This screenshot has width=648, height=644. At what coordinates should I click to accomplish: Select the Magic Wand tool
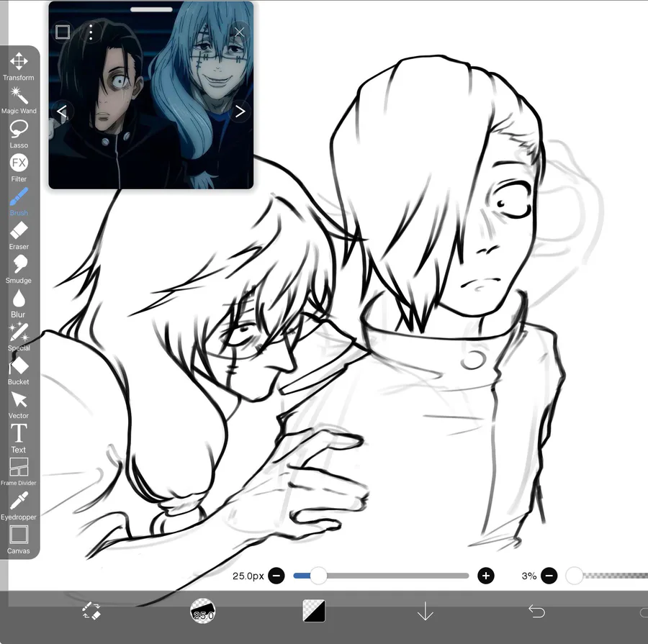click(19, 101)
